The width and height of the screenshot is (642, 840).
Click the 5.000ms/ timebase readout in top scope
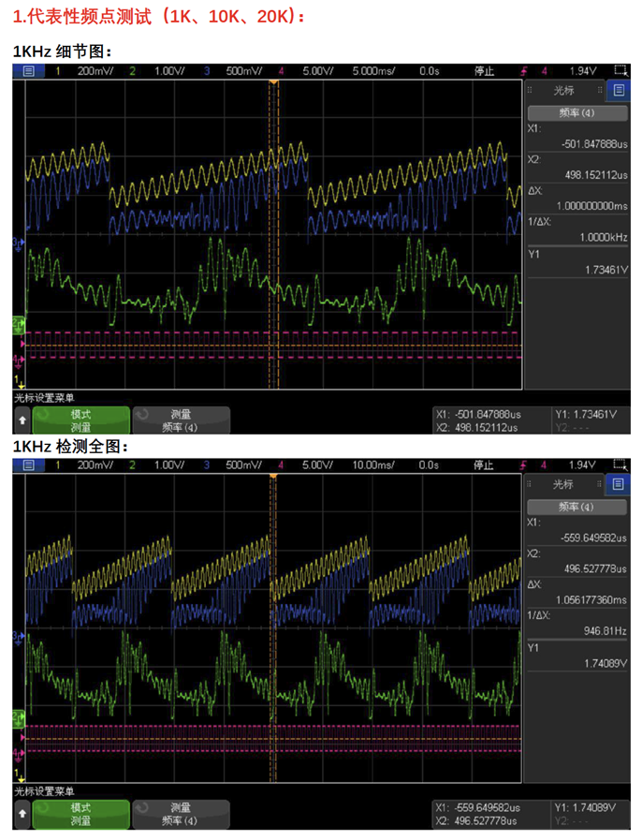tap(374, 70)
